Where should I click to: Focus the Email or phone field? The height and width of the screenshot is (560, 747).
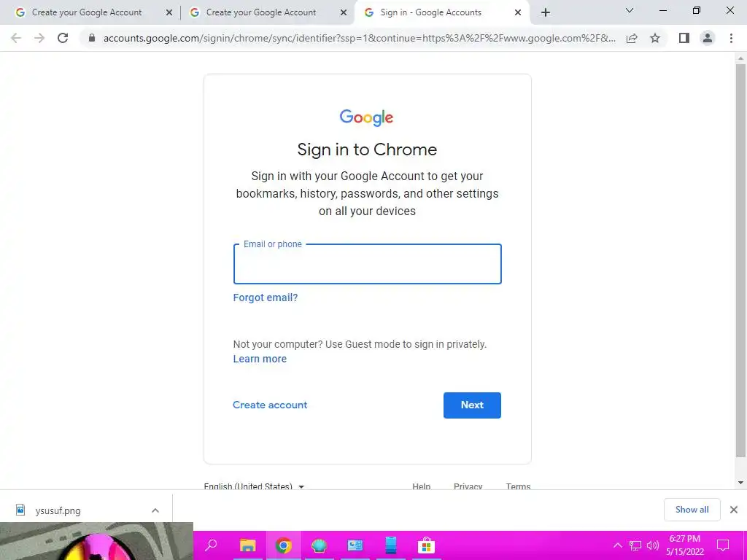tap(368, 264)
